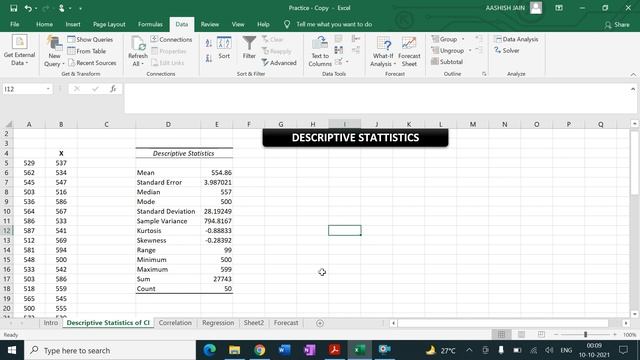Sort Z to A descending
Screen dimensions: 640x360
(x=209, y=58)
